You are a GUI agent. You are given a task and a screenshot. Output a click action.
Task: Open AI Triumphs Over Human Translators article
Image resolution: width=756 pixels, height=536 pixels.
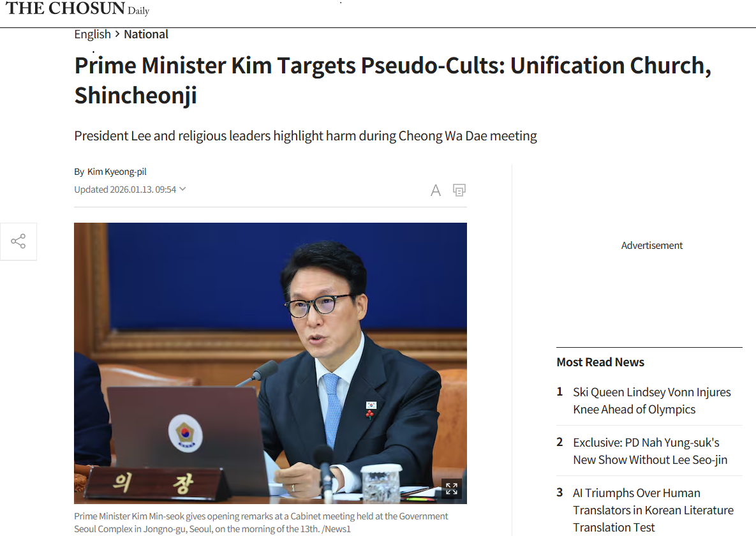(653, 510)
